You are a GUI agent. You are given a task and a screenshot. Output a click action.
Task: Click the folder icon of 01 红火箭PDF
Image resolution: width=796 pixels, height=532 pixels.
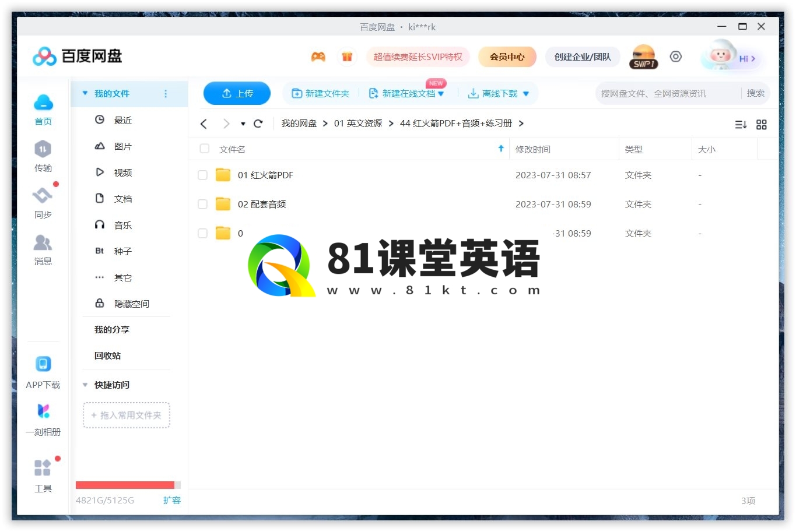223,175
